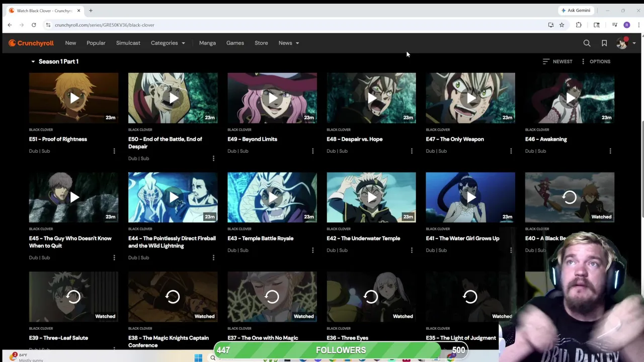Open the Crunchyroll search icon
Image resolution: width=644 pixels, height=362 pixels.
point(587,43)
